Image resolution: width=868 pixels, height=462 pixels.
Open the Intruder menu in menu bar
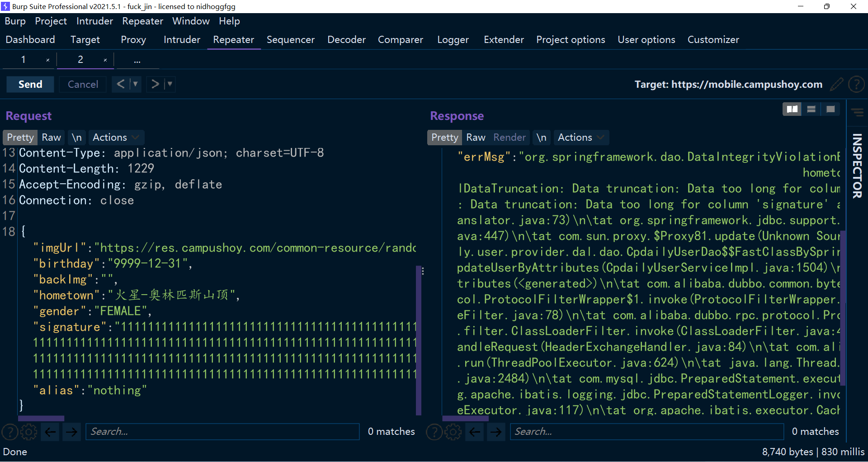pyautogui.click(x=94, y=21)
